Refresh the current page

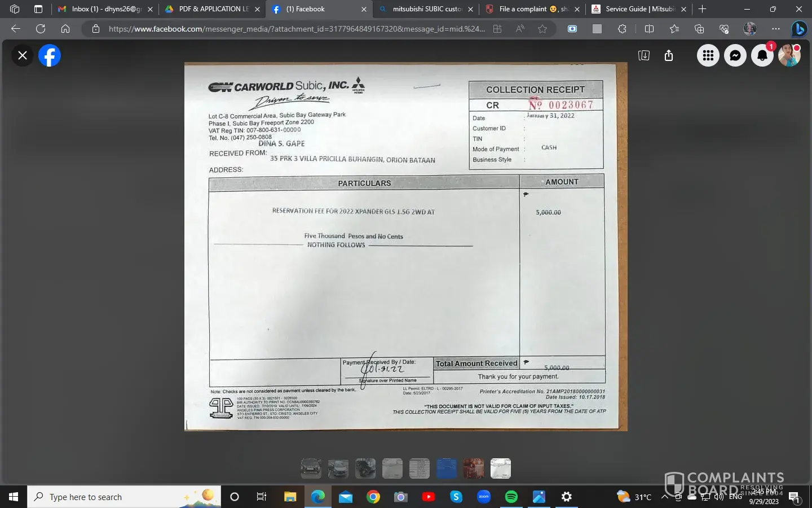41,29
